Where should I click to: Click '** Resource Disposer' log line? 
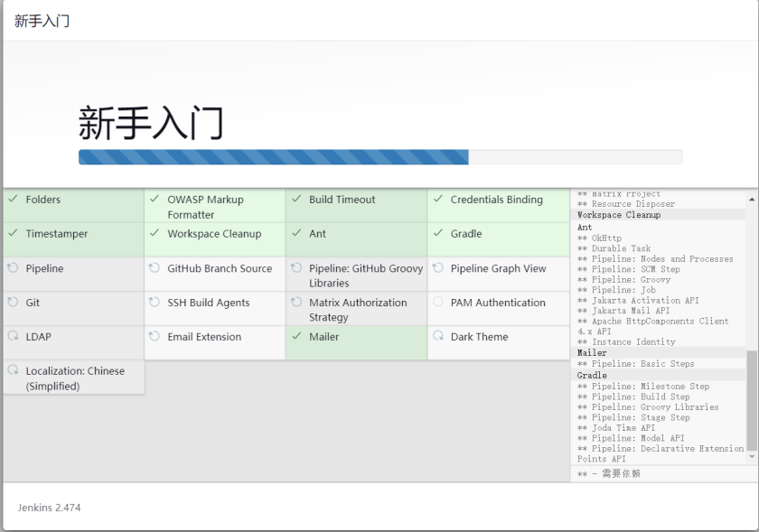626,204
